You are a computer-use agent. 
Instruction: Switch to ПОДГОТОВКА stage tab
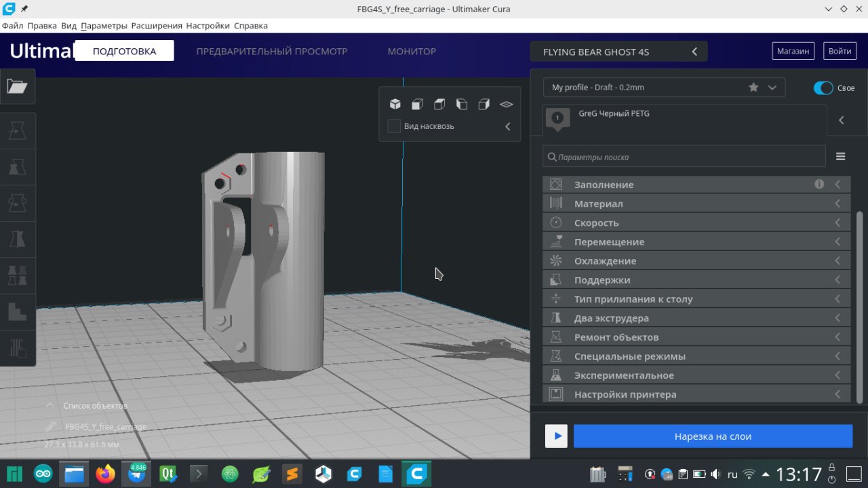point(124,51)
